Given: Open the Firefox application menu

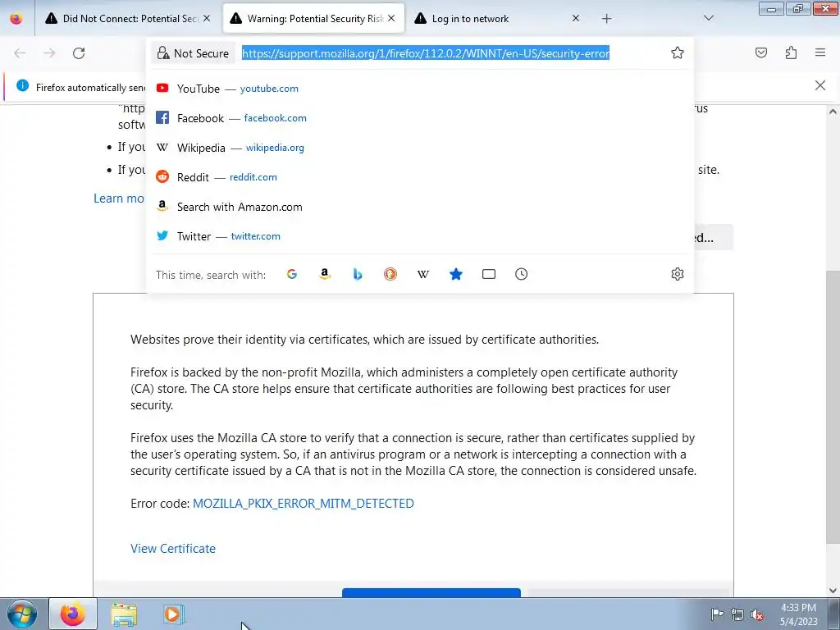Looking at the screenshot, I should tap(820, 52).
